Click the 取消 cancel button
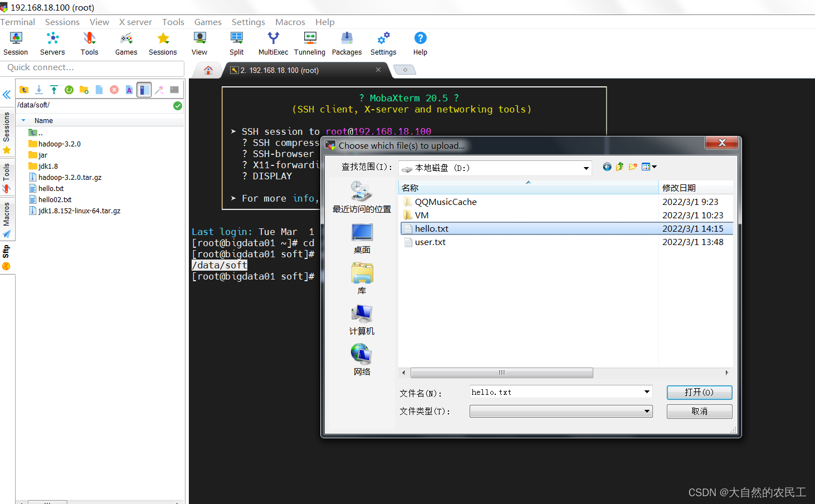The height and width of the screenshot is (504, 815). pyautogui.click(x=699, y=411)
